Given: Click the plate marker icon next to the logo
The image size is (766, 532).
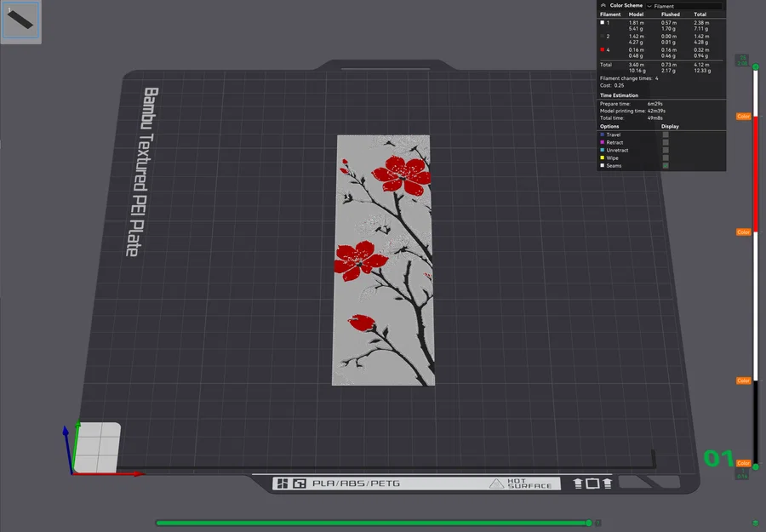Looking at the screenshot, I should pyautogui.click(x=298, y=483).
